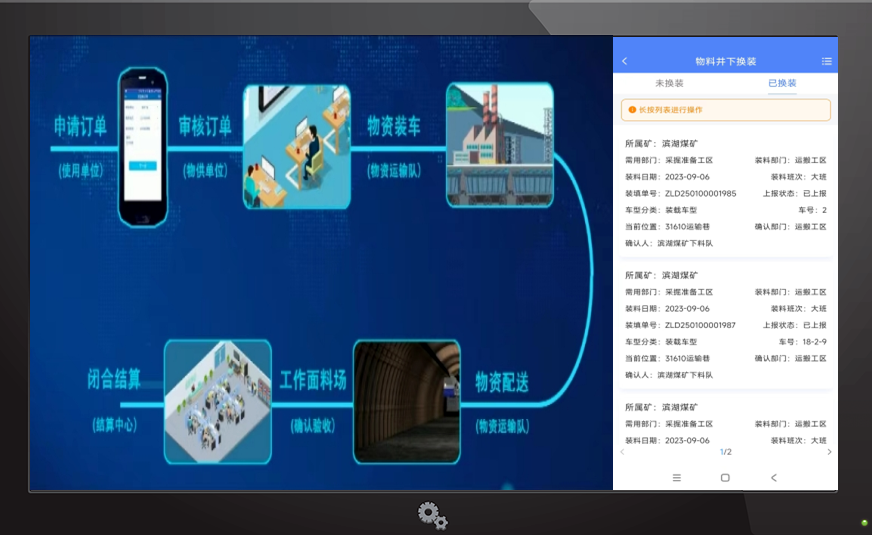This screenshot has width=872, height=535.
Task: Click 物料井下换装 page title
Action: [x=726, y=61]
